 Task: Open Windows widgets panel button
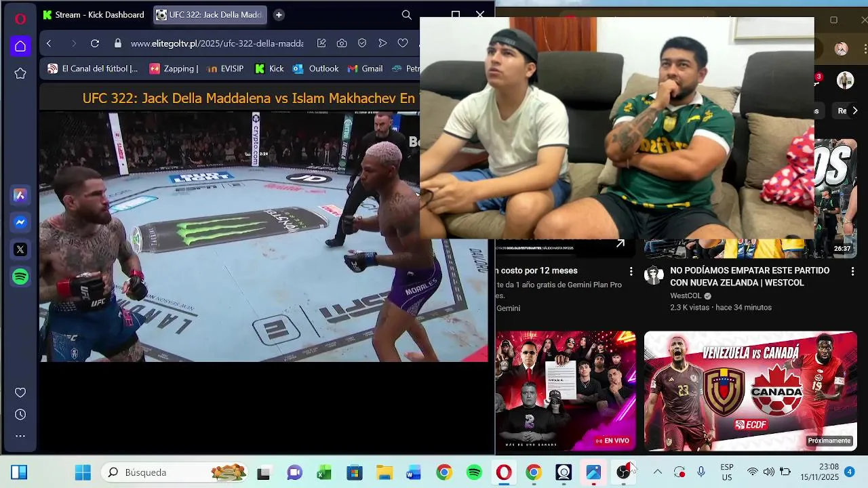(19, 472)
